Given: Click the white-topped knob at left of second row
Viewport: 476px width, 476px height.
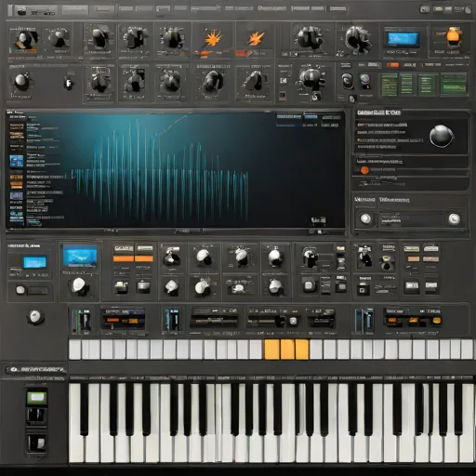Looking at the screenshot, I should click(20, 81).
